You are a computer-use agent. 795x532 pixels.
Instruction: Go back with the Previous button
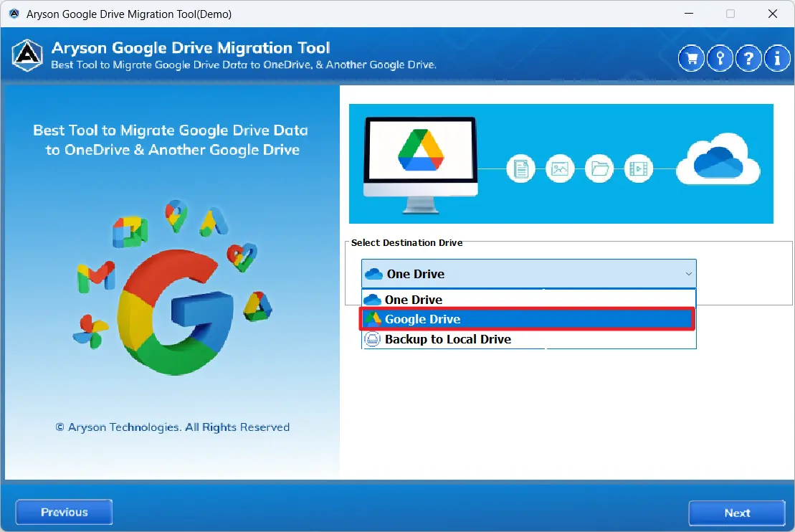pyautogui.click(x=64, y=512)
